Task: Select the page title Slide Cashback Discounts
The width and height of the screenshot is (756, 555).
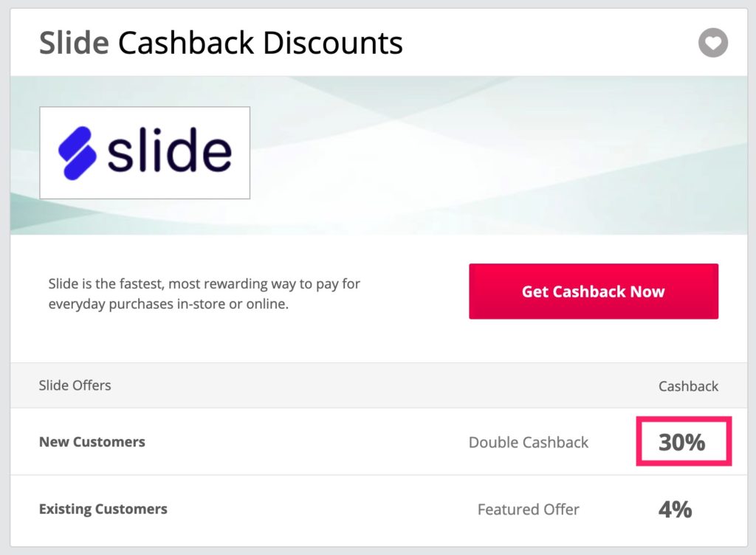Action: coord(221,43)
